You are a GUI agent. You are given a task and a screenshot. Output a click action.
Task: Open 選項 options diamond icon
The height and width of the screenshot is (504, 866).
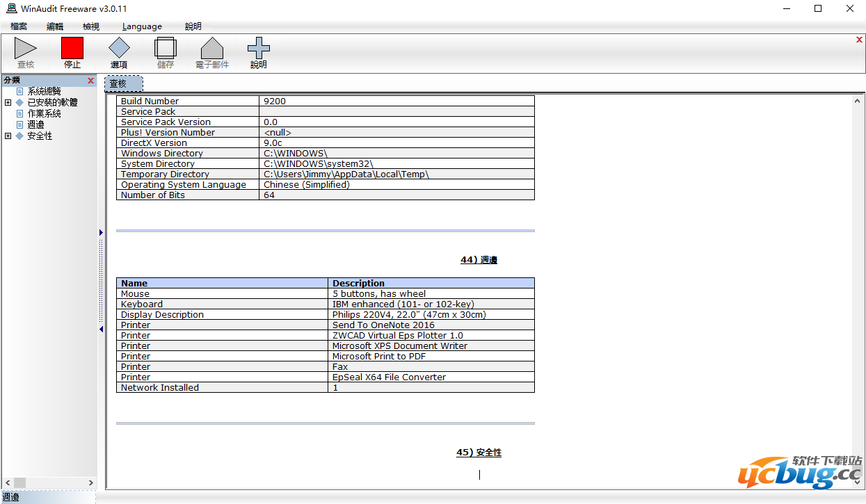pos(119,49)
